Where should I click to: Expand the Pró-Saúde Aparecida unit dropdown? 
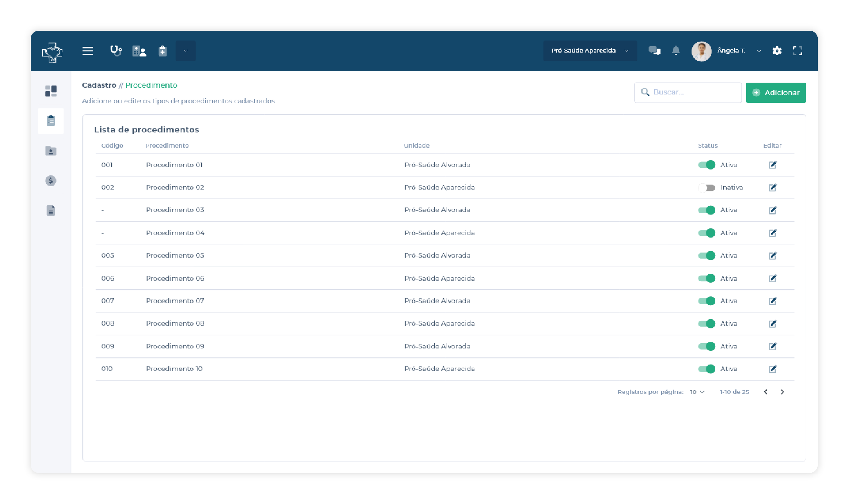pos(590,51)
